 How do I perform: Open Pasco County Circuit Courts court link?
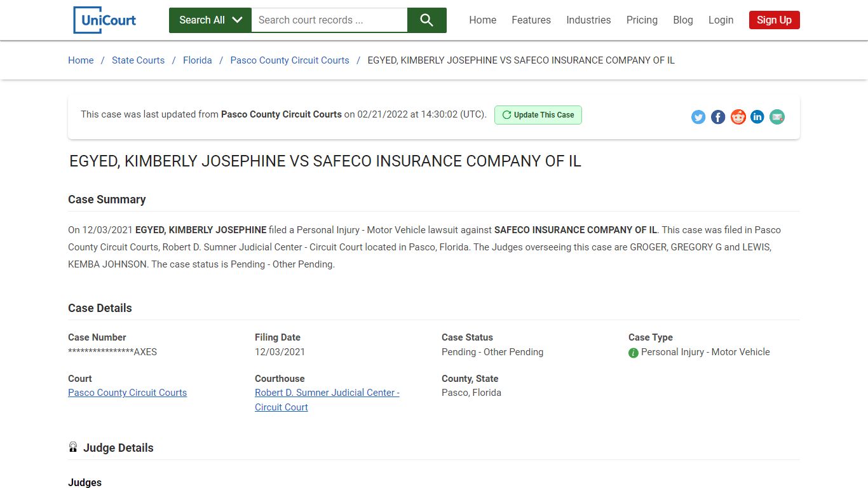pyautogui.click(x=127, y=393)
